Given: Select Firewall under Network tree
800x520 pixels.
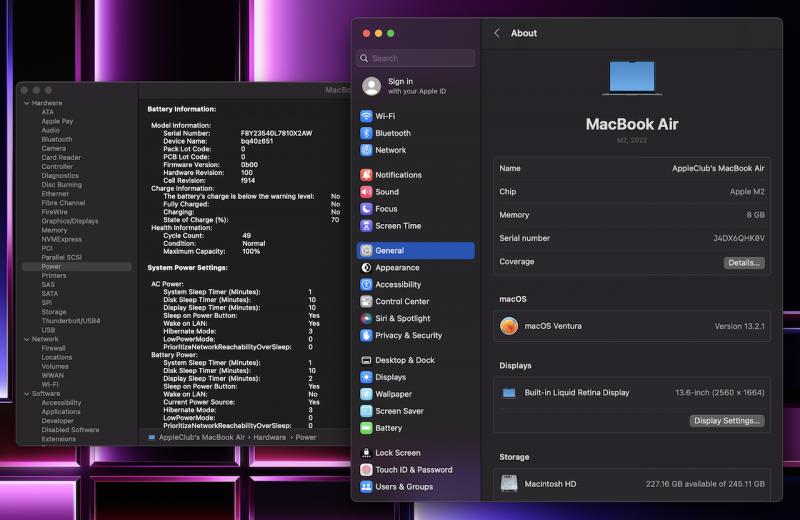Looking at the screenshot, I should coord(54,348).
